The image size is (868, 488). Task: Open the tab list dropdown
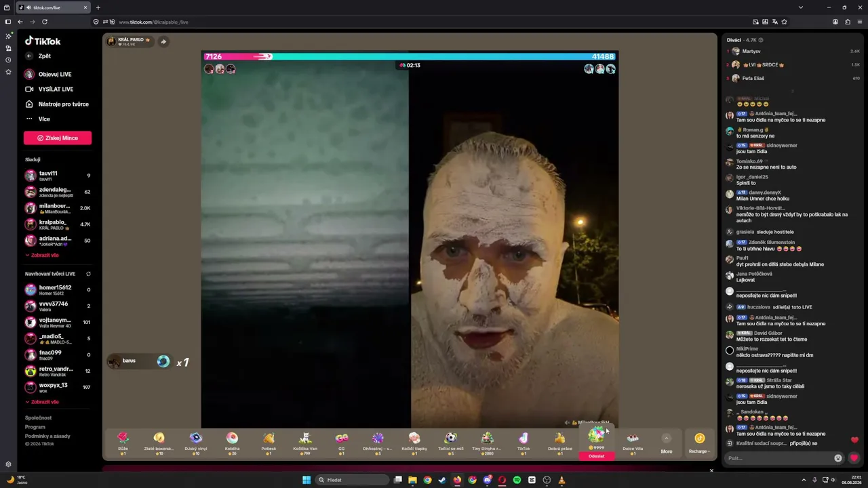801,7
